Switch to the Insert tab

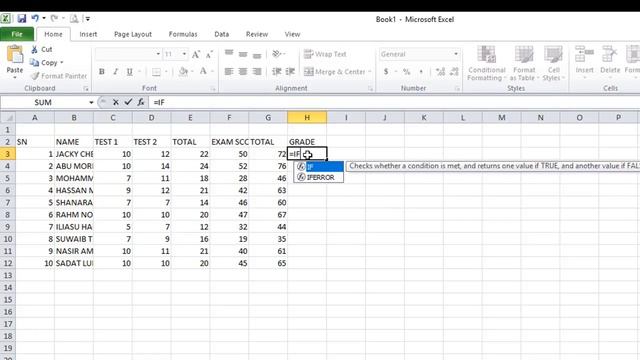click(88, 34)
